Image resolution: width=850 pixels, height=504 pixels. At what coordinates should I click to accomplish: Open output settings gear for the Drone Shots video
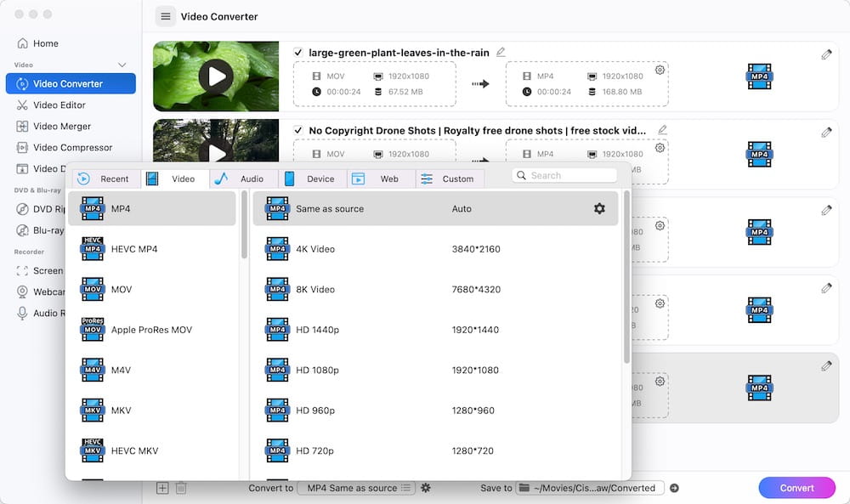coord(660,147)
